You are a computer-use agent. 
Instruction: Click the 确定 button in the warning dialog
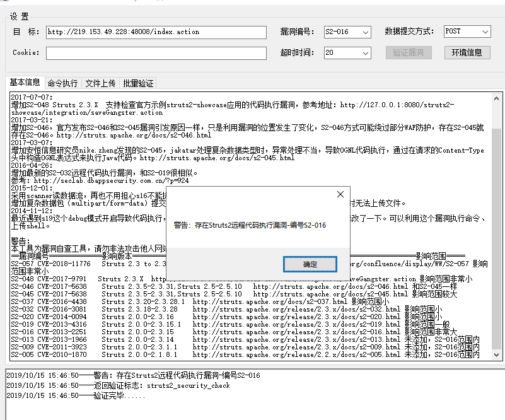click(x=310, y=264)
